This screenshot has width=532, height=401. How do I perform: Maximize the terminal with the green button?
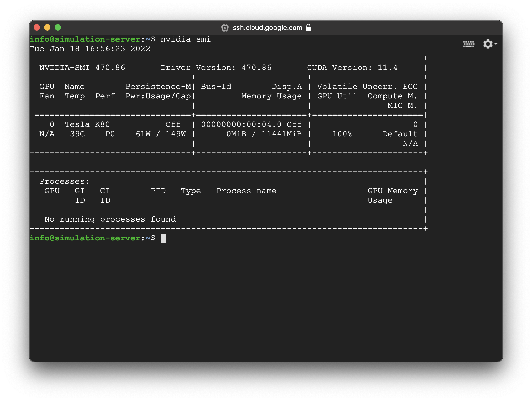(x=58, y=27)
